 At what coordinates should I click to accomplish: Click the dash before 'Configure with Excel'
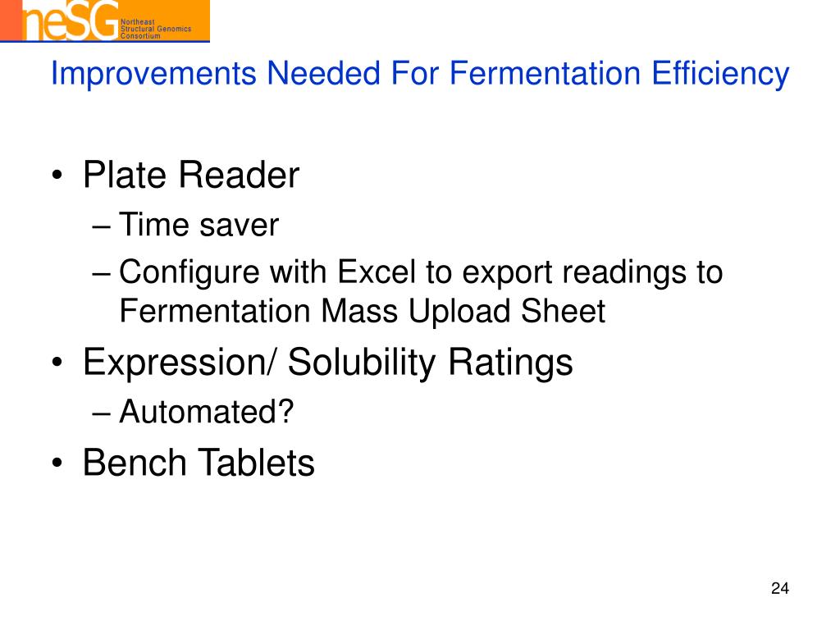coord(104,273)
